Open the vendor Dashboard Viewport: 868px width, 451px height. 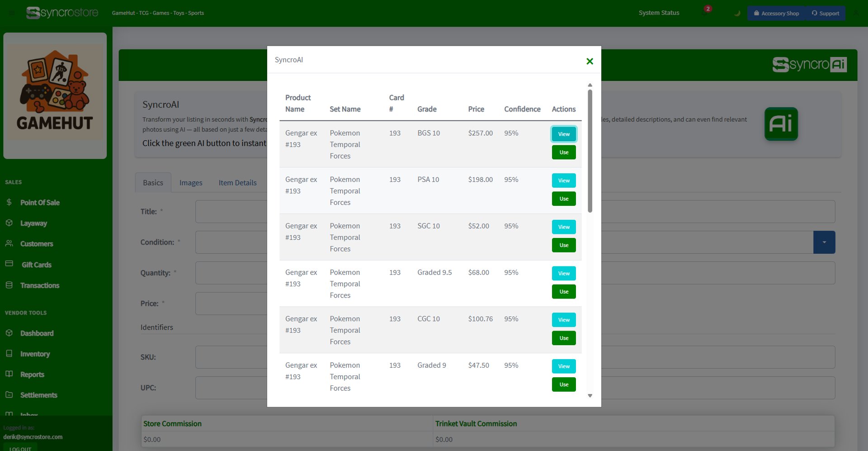click(x=37, y=333)
